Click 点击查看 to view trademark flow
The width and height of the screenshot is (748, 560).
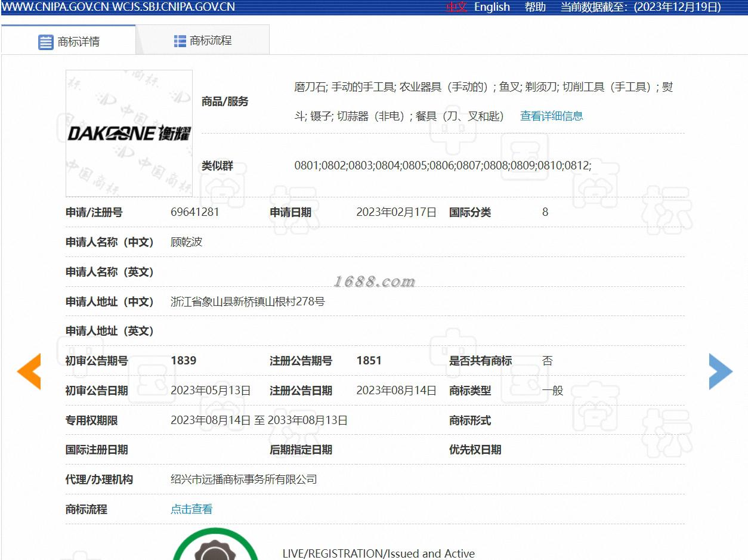(191, 509)
